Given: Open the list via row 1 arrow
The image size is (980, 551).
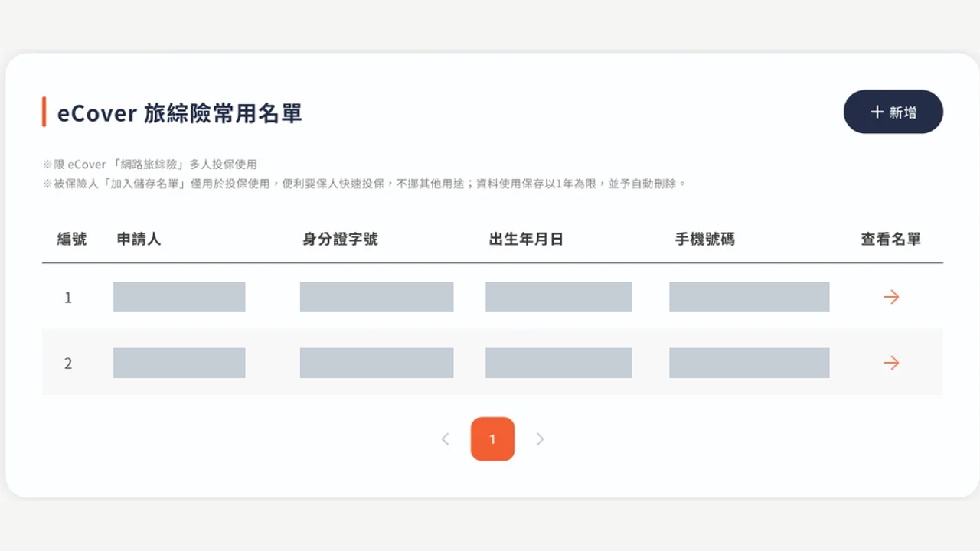Looking at the screenshot, I should point(891,297).
